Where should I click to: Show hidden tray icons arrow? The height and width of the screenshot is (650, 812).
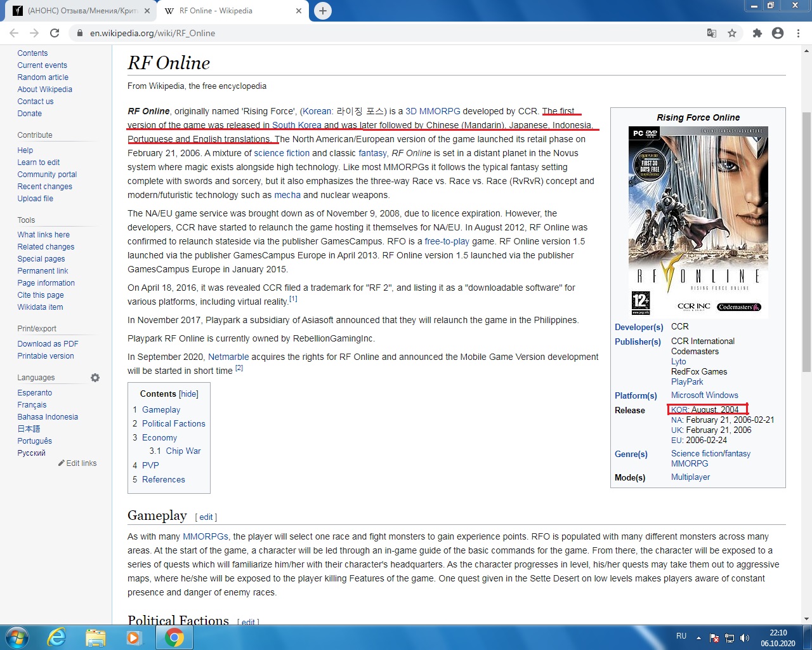pos(698,637)
